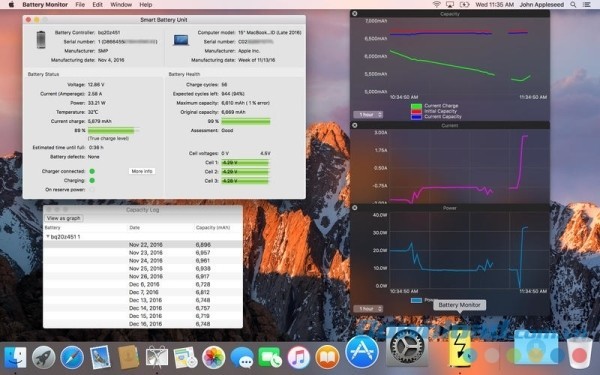Launch the App Store from the Dock
Screen dimensions: 600x375
click(x=362, y=351)
